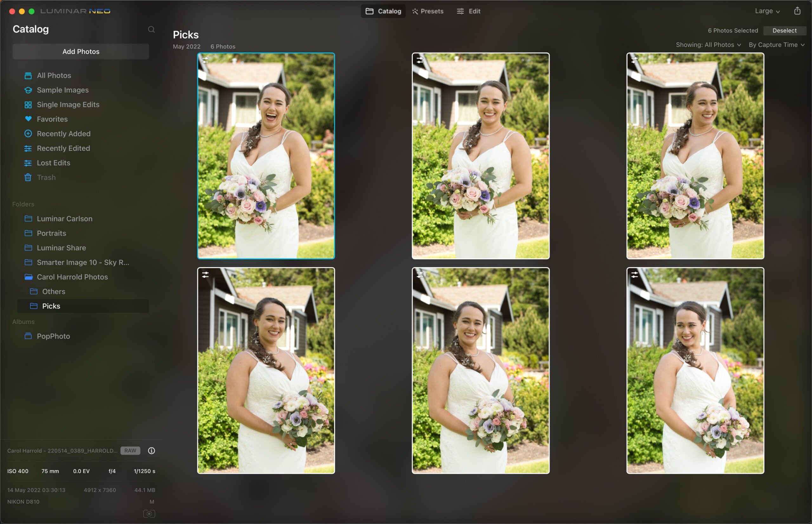Click the Catalog tab at the top
This screenshot has height=524, width=812.
pyautogui.click(x=383, y=11)
